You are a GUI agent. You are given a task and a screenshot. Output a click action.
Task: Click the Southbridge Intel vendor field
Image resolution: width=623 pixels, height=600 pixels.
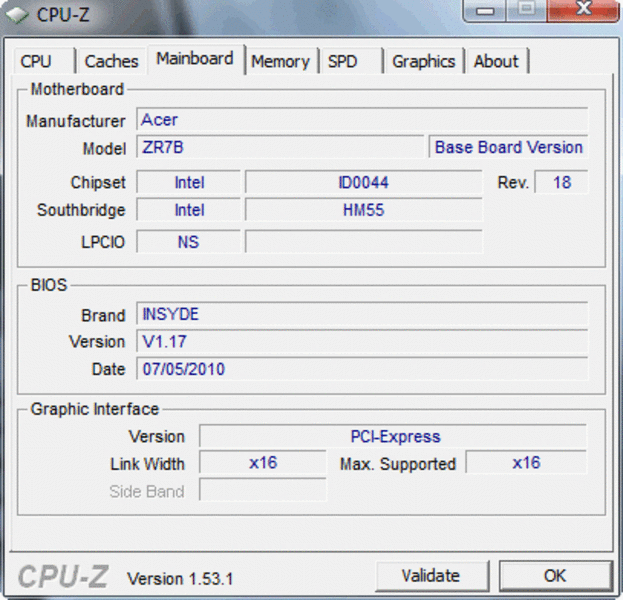coord(189,209)
